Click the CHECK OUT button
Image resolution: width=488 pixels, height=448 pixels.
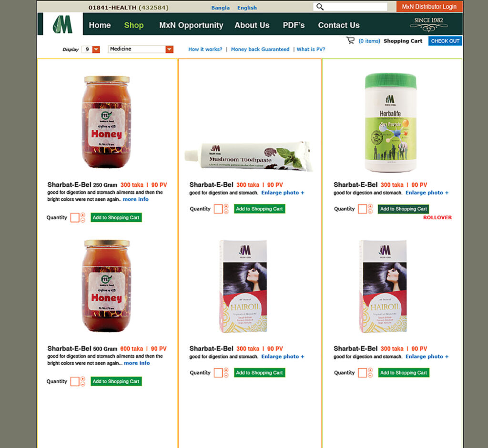tap(445, 41)
